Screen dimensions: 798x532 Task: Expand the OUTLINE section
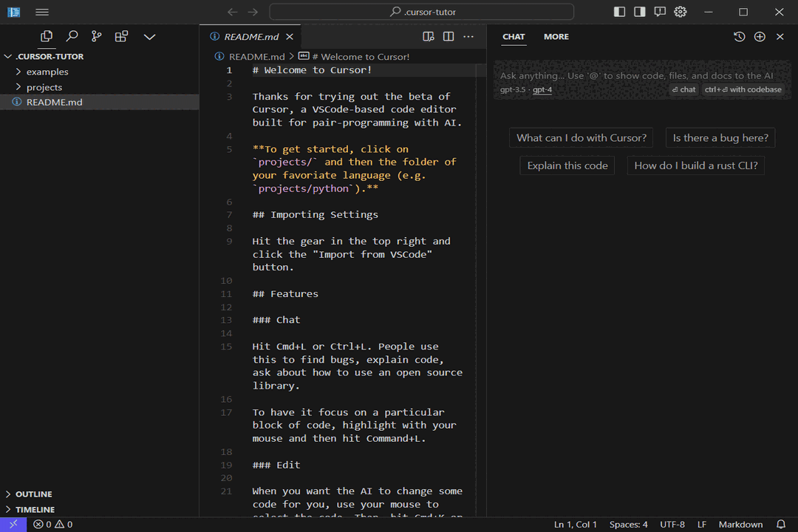pyautogui.click(x=34, y=494)
